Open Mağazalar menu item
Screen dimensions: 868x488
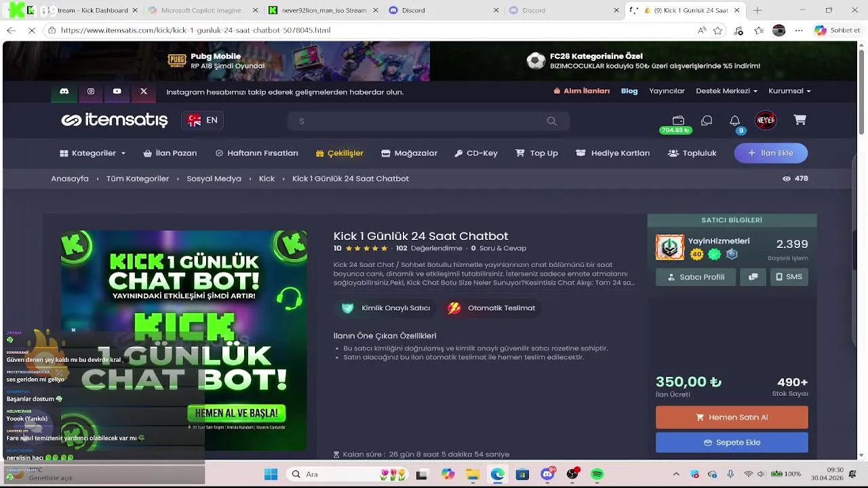409,153
